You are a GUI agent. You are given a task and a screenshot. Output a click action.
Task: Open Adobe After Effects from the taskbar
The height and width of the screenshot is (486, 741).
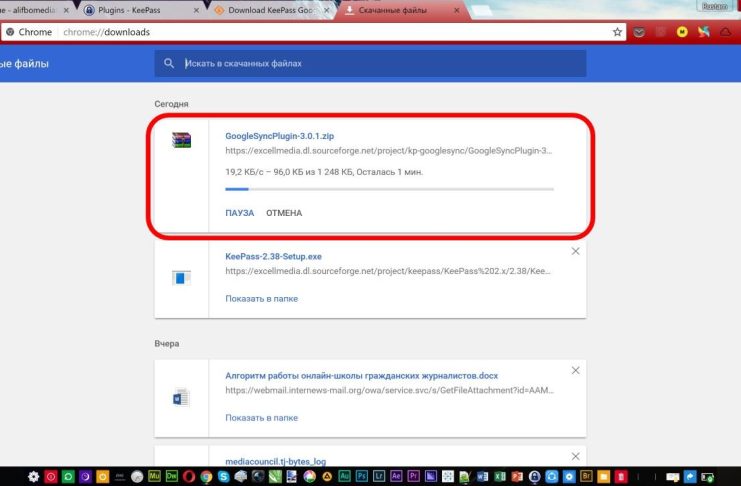(396, 477)
